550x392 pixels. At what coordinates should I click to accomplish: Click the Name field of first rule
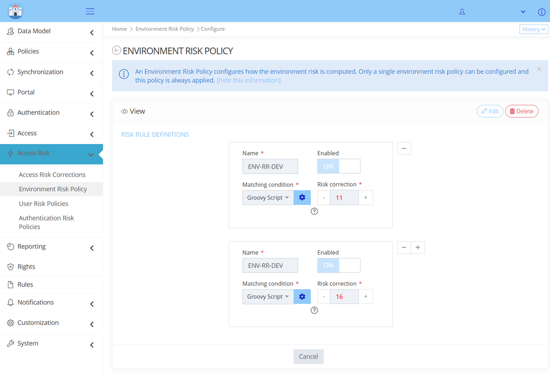(270, 166)
